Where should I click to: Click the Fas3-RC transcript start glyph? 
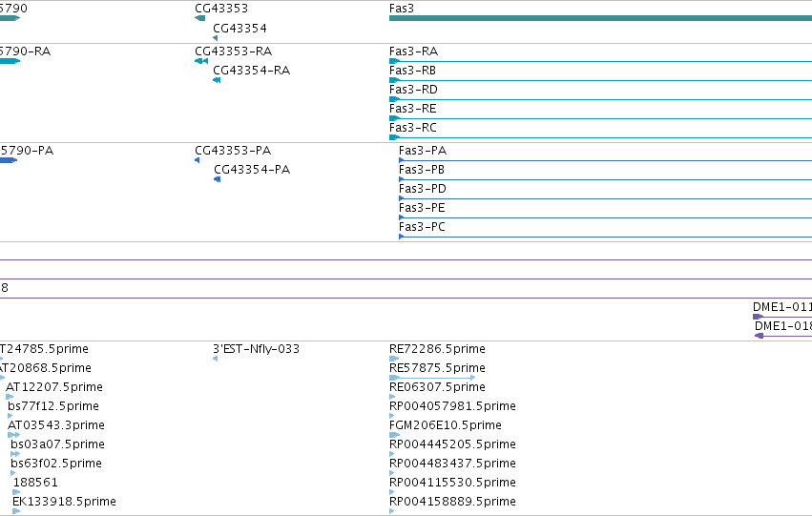coord(394,137)
